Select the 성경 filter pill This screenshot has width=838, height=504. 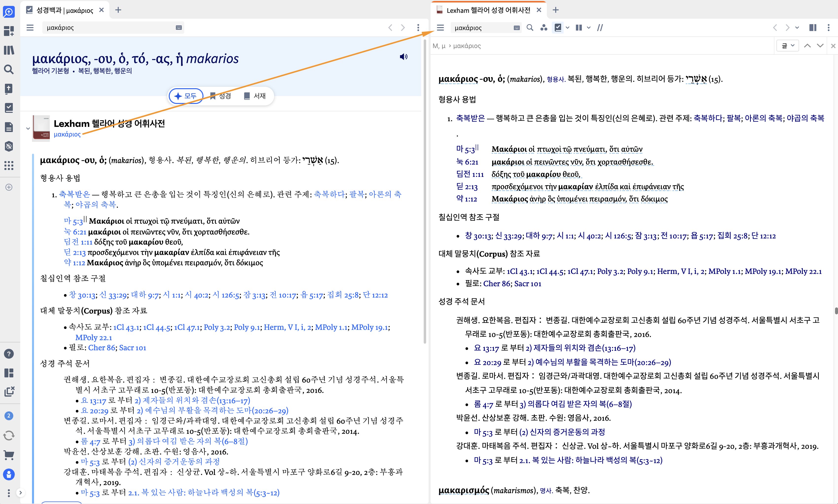[220, 96]
